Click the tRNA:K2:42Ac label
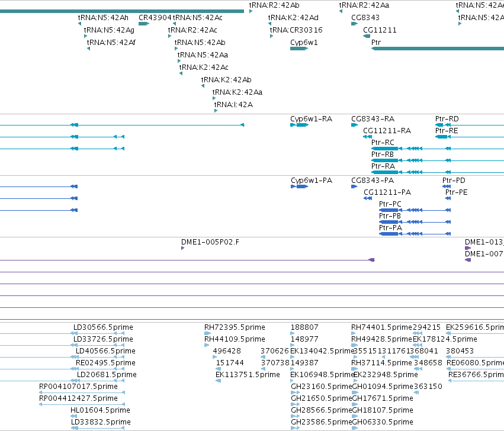Image resolution: width=504 pixels, height=431 pixels. pyautogui.click(x=204, y=67)
